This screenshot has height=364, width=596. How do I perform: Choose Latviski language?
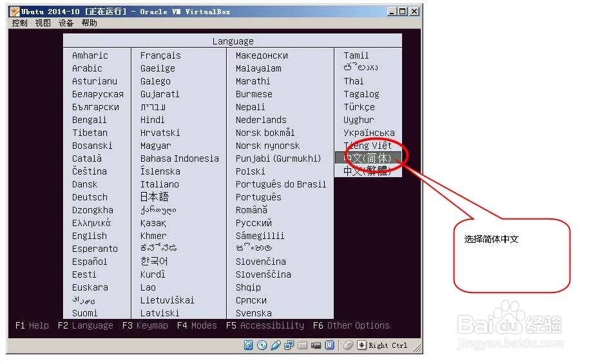160,313
